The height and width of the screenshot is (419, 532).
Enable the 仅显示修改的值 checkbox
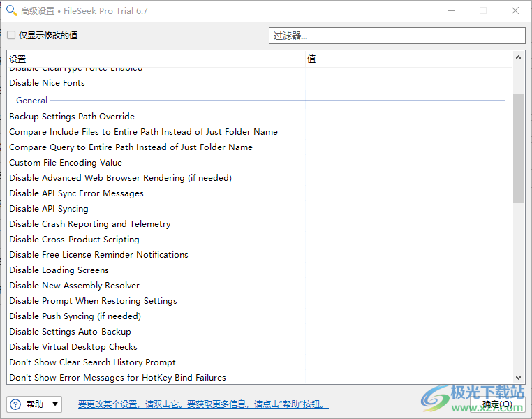[x=11, y=35]
